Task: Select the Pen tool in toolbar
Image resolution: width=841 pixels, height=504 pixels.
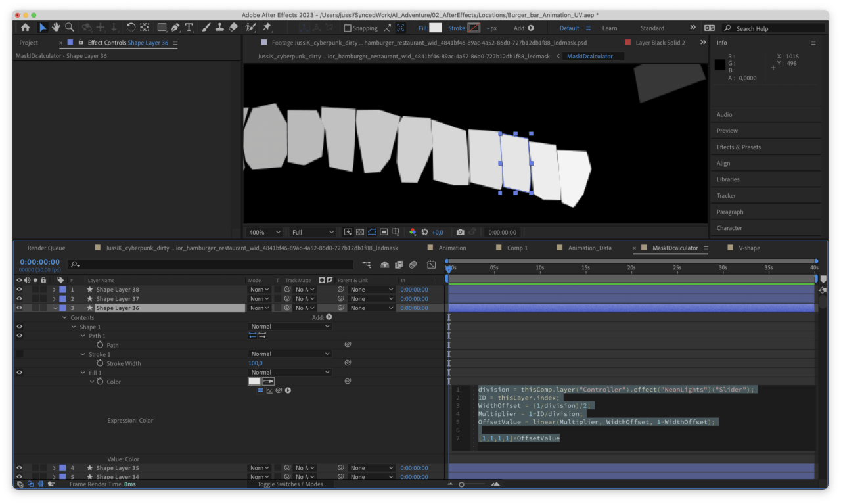Action: [x=175, y=28]
